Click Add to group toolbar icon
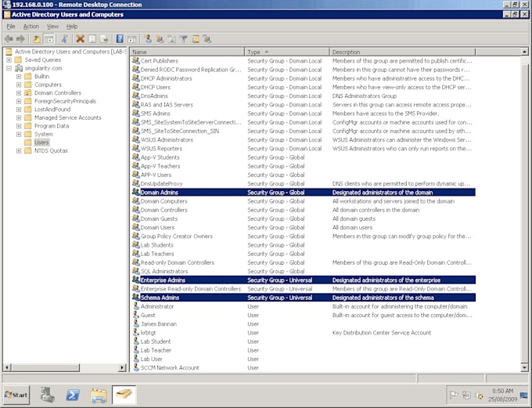This screenshot has width=532, height=408. coord(207,39)
